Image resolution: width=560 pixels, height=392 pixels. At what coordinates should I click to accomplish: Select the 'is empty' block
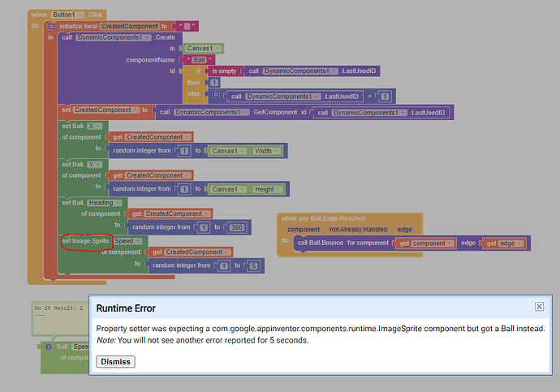coord(224,71)
